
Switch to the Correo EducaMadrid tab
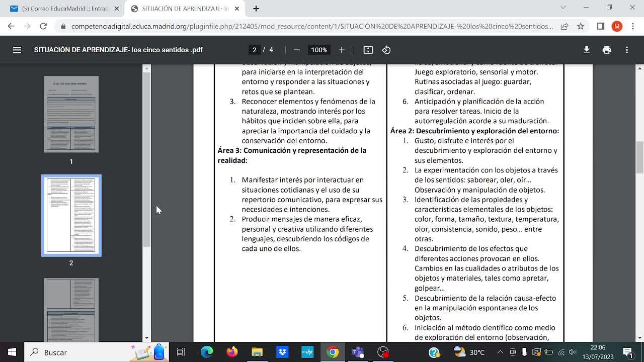63,9
